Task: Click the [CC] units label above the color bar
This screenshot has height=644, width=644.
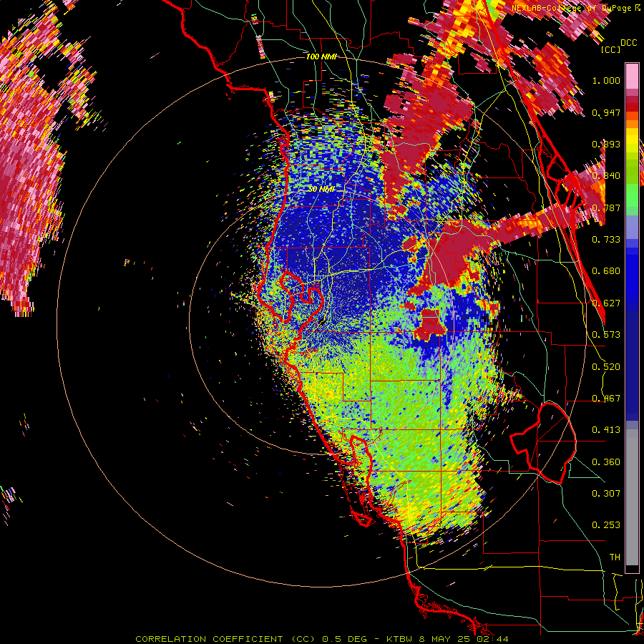Action: 610,49
